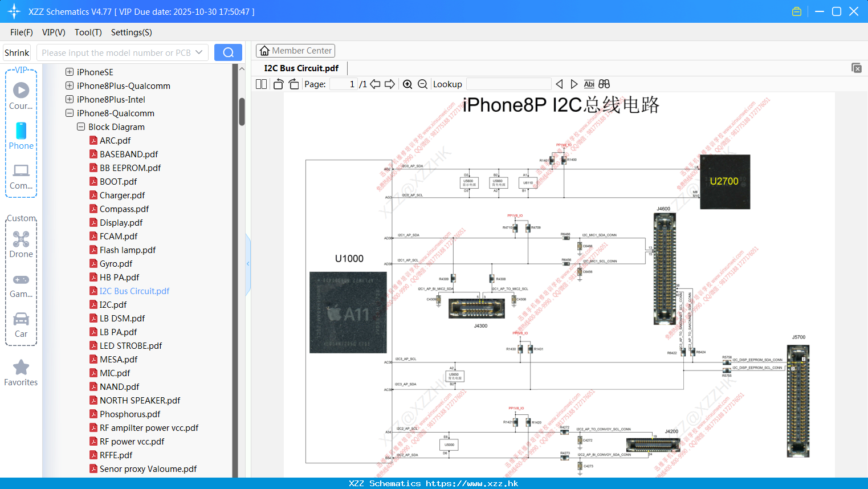This screenshot has width=868, height=489.
Task: Zoom in on the schematic
Action: pyautogui.click(x=407, y=84)
